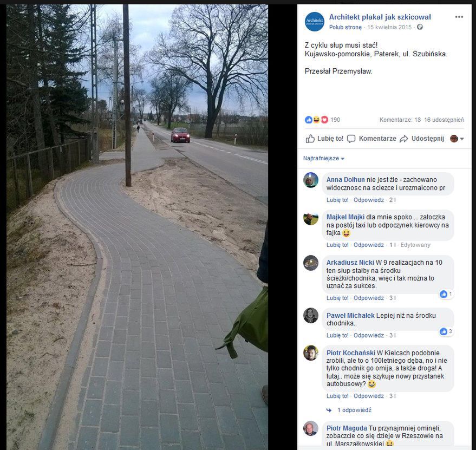Click the sidewalk photo to view it

click(137, 227)
